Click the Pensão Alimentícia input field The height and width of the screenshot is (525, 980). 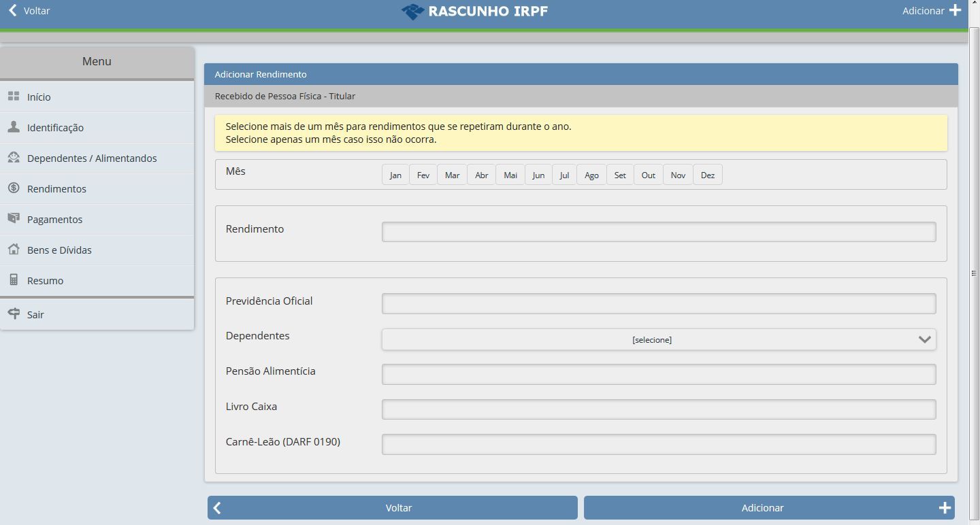pos(659,374)
